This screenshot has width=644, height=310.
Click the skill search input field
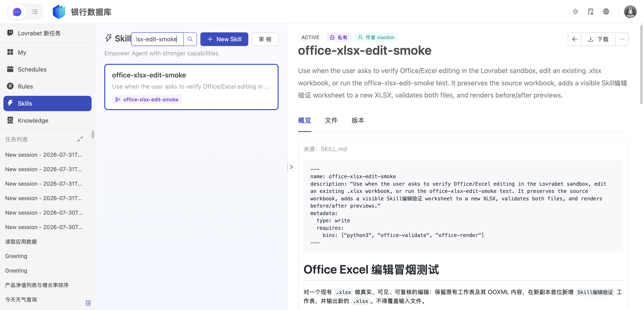(158, 39)
